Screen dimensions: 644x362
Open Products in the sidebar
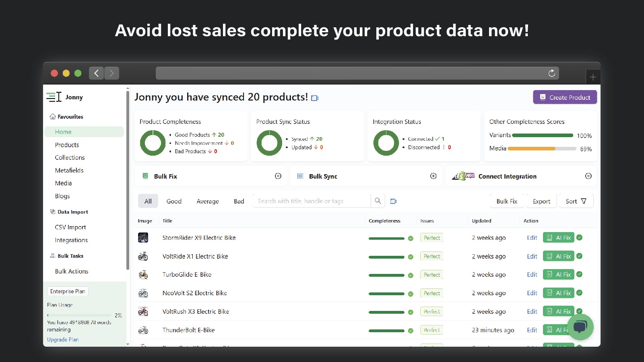coord(67,145)
